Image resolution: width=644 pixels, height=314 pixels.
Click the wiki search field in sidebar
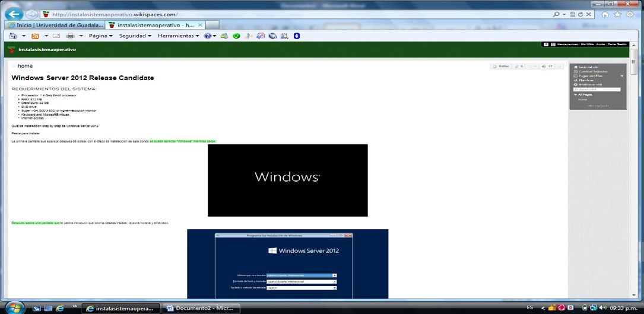[x=597, y=90]
